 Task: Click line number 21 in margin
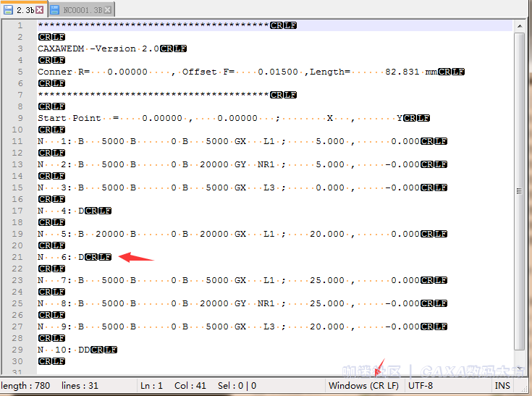[17, 257]
